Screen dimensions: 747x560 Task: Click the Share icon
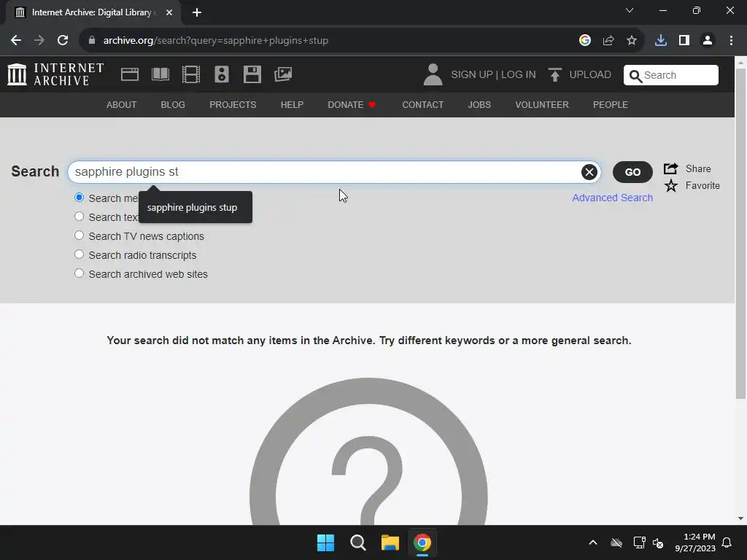coord(671,168)
